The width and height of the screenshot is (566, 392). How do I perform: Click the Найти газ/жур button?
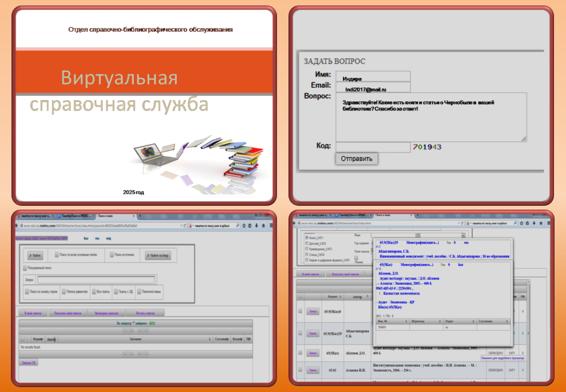point(157,254)
